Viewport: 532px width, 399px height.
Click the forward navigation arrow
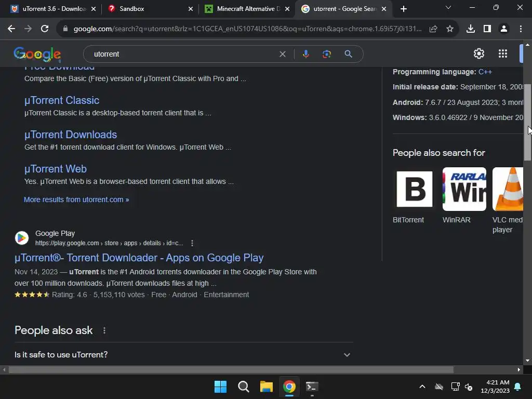(28, 29)
